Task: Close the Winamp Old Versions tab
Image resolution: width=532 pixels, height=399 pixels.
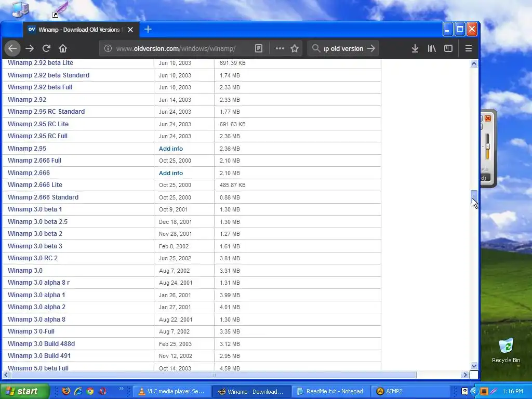Action: (x=130, y=30)
